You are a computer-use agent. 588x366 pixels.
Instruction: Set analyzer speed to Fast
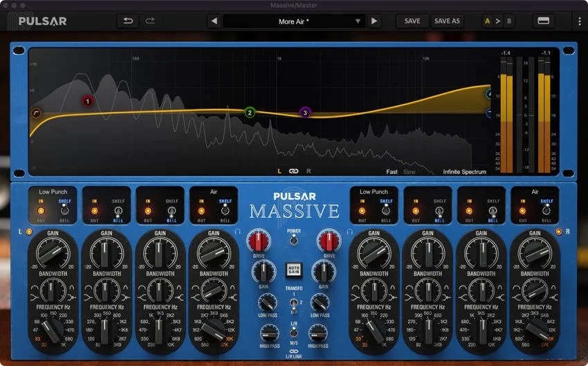click(x=392, y=172)
